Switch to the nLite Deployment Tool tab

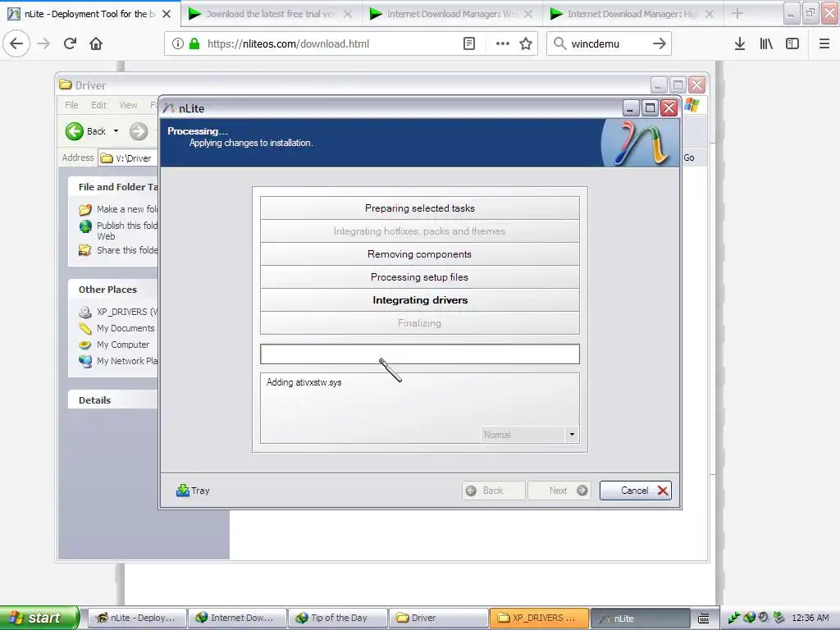click(90, 14)
